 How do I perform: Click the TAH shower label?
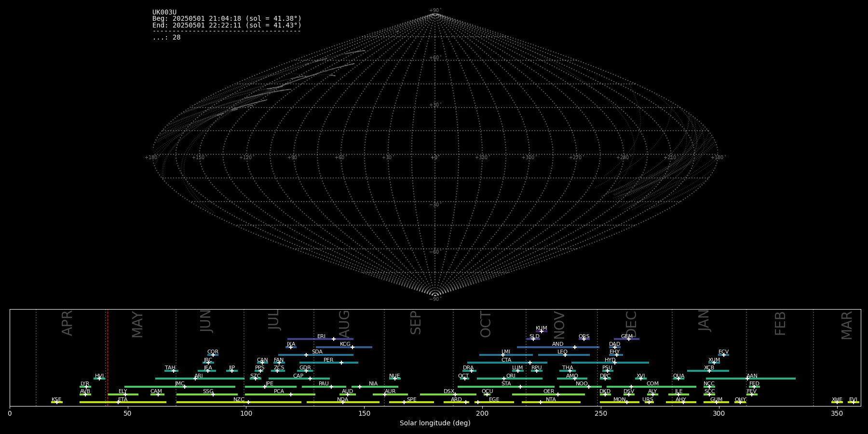170,368
